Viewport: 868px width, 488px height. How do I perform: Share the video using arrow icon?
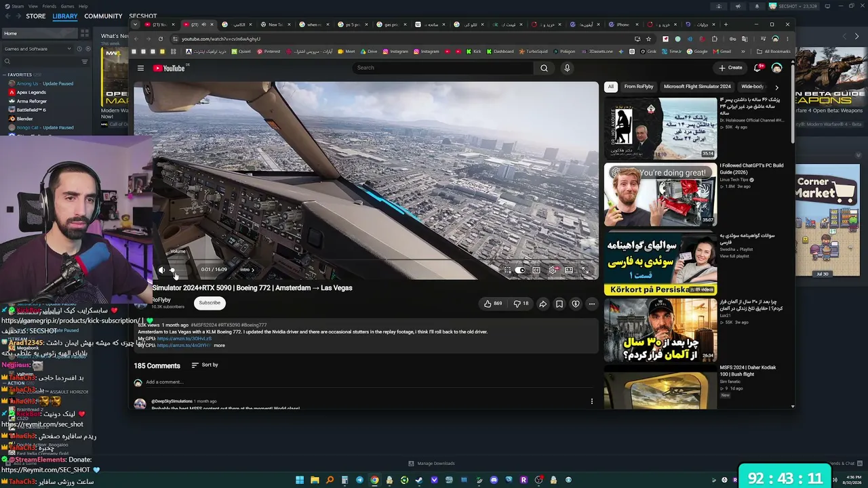click(x=543, y=304)
